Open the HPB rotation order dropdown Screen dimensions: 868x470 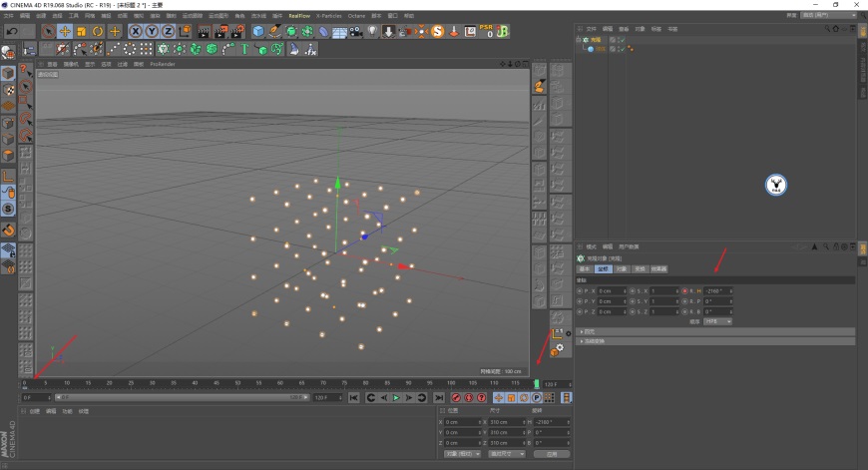coord(718,321)
